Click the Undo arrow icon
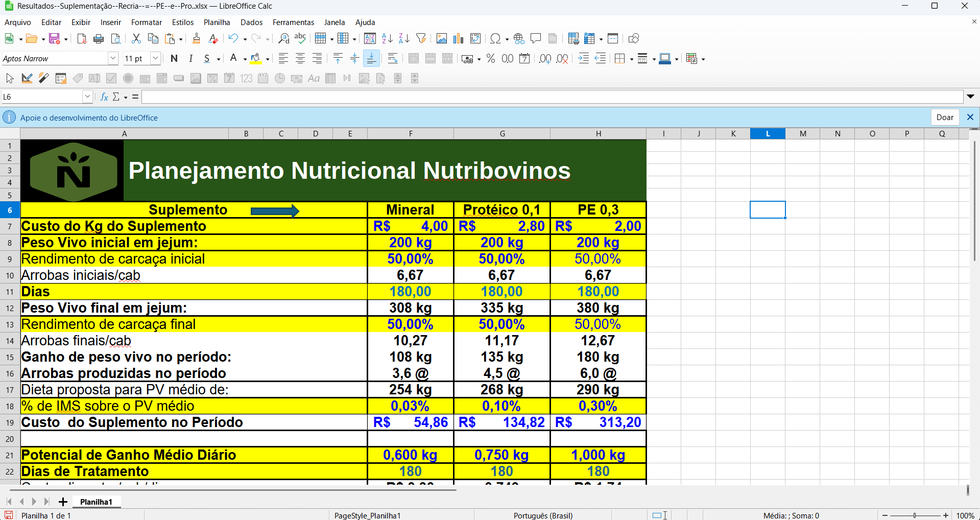Viewport: 980px width, 520px height. click(233, 38)
